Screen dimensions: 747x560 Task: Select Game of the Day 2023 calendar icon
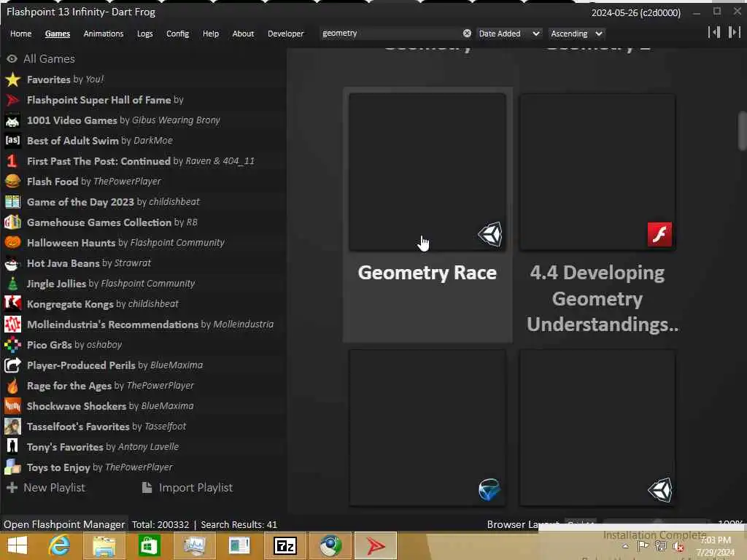(12, 202)
